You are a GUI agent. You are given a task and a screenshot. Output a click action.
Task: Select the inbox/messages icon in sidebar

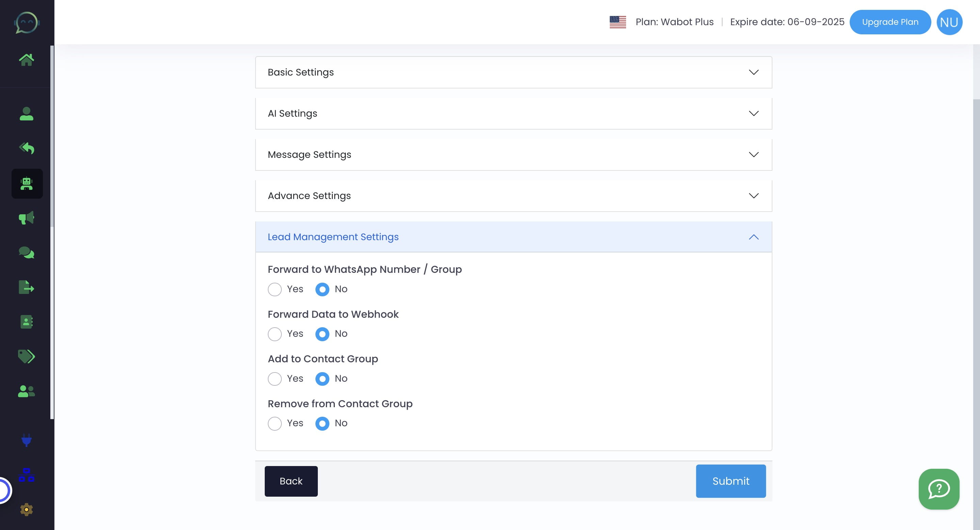pos(26,253)
